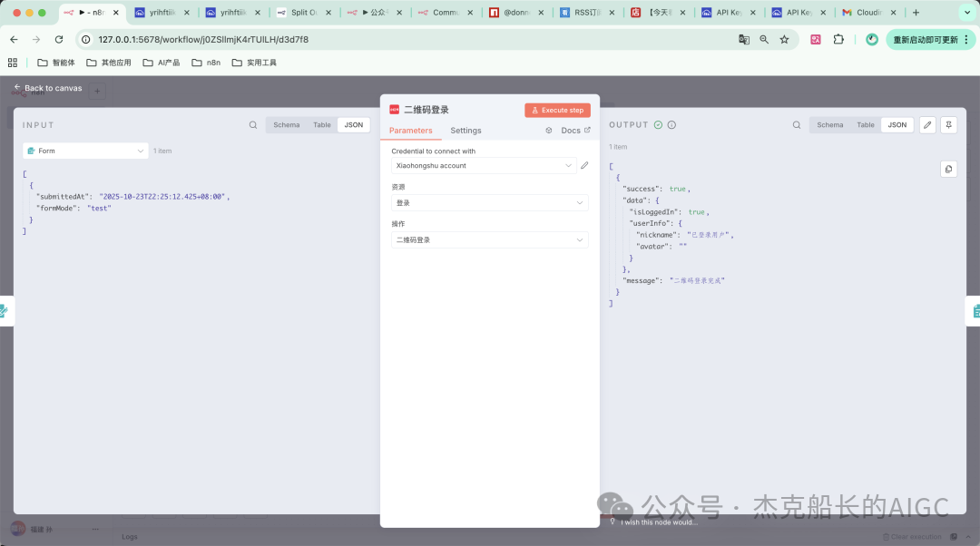This screenshot has height=546, width=980.
Task: Show INPUT panel as Table
Action: [322, 125]
